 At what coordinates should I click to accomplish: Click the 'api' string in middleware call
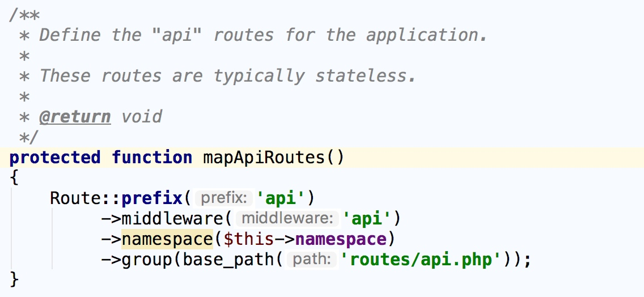pyautogui.click(x=367, y=219)
